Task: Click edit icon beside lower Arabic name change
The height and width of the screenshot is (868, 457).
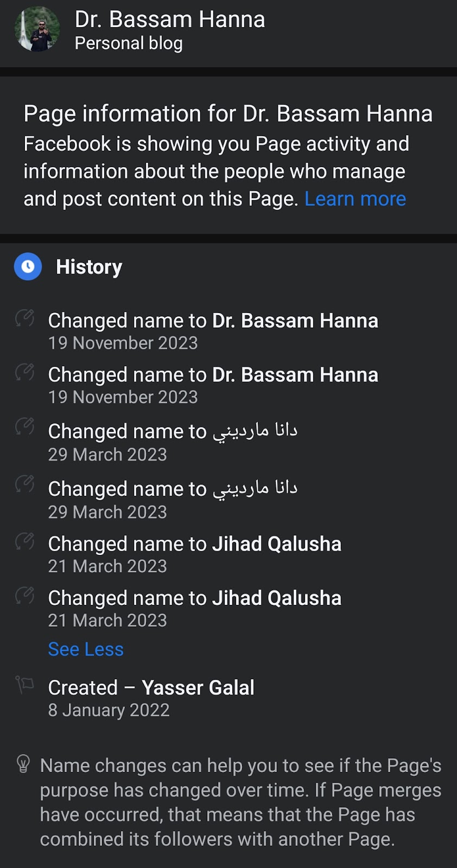Action: point(25,484)
